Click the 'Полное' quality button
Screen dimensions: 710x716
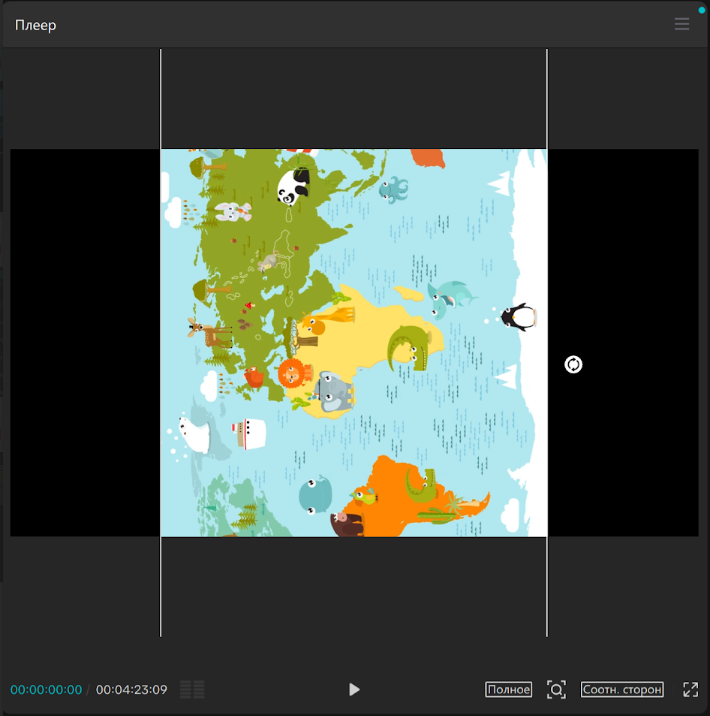(508, 689)
